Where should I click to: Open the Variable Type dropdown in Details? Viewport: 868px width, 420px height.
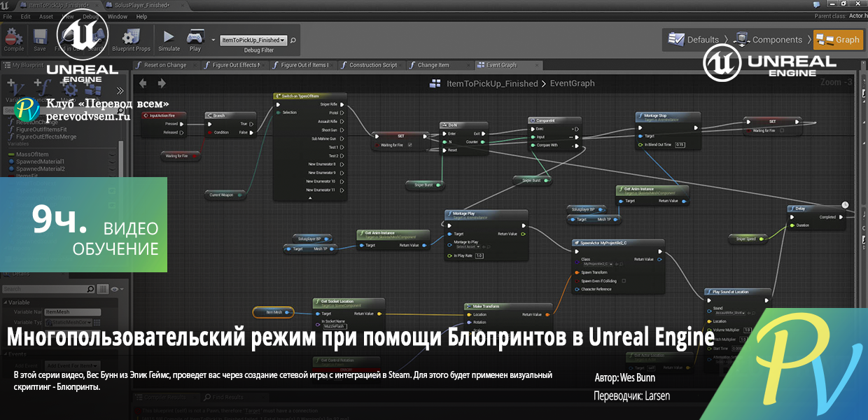pyautogui.click(x=68, y=322)
